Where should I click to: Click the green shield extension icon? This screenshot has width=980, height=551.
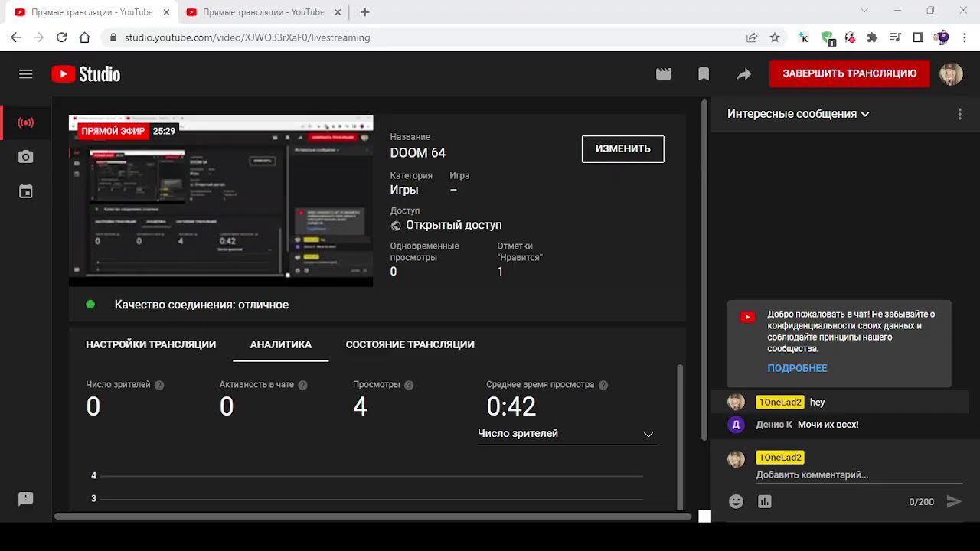[x=827, y=37]
